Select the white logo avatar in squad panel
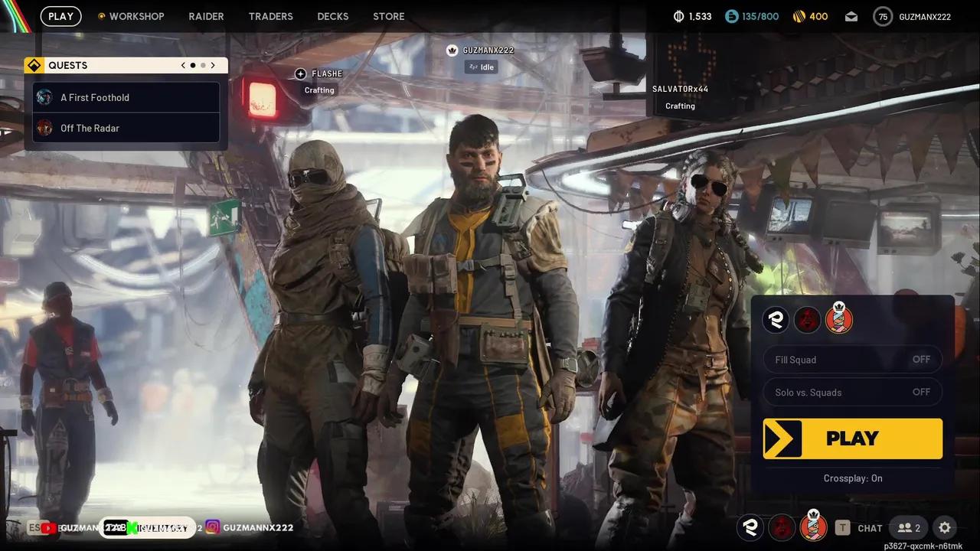The width and height of the screenshot is (980, 551). point(776,320)
